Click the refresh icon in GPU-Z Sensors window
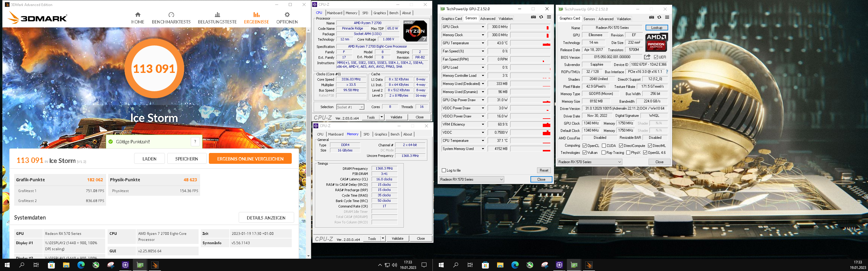The height and width of the screenshot is (271, 868). (x=541, y=17)
